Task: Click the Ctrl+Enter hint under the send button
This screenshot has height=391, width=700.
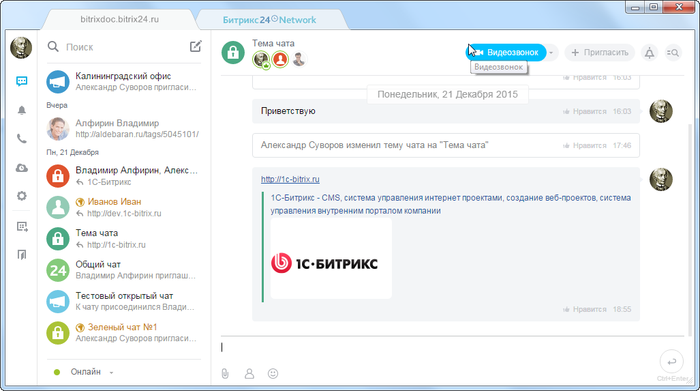Action: [x=672, y=379]
